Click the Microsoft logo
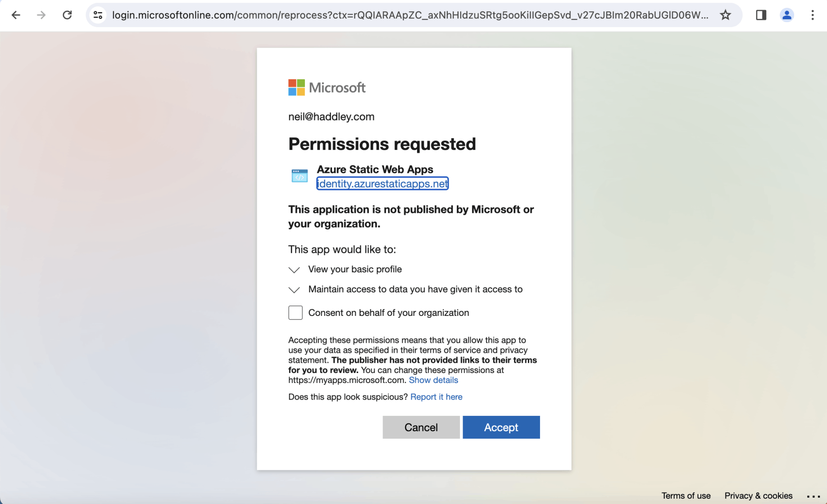Screen dimensions: 827x504 pos(327,88)
